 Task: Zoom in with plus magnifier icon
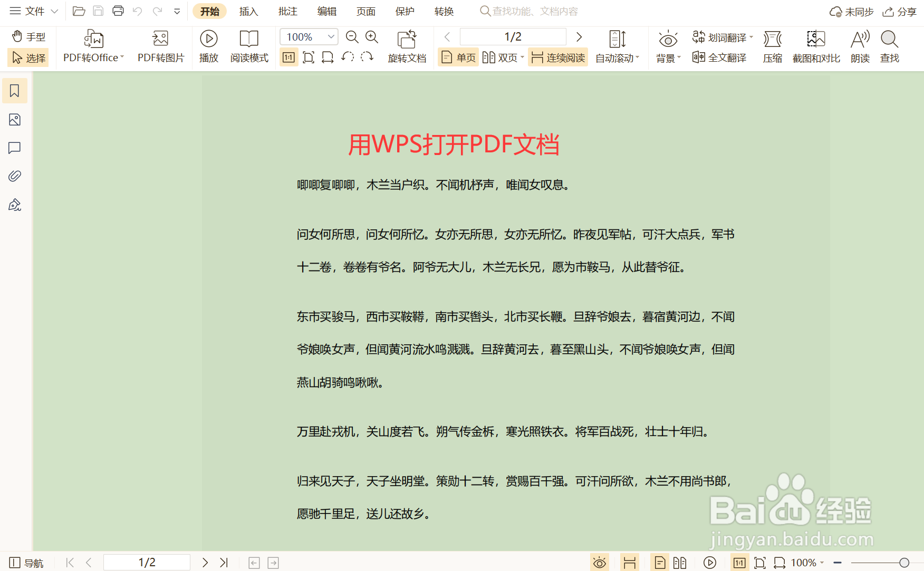[x=372, y=36]
